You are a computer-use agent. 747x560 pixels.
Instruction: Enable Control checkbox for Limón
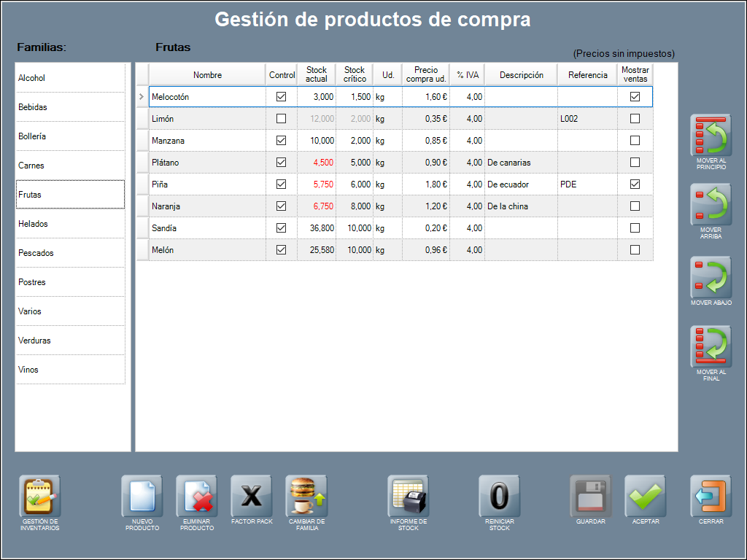tap(282, 119)
